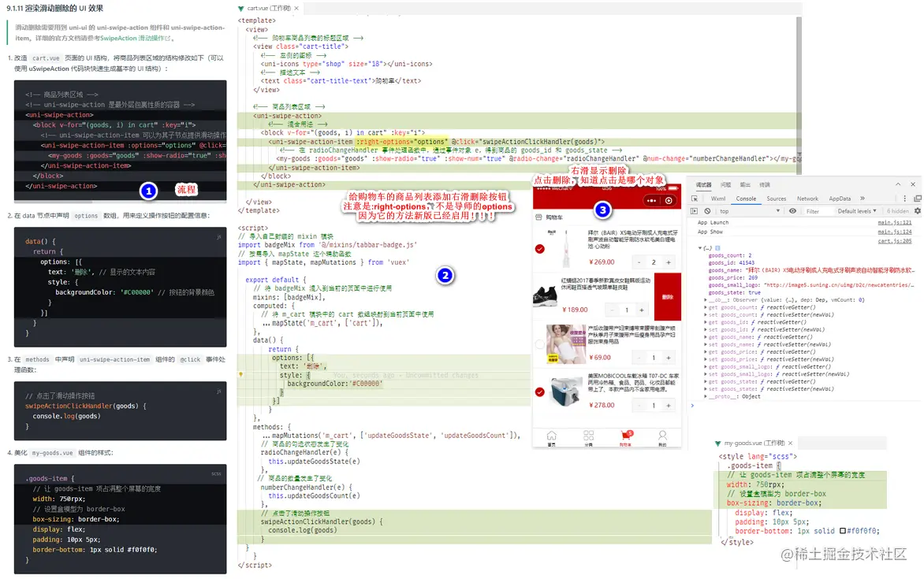
Task: Click the external link icon after SwipeAction
Action: point(168,39)
